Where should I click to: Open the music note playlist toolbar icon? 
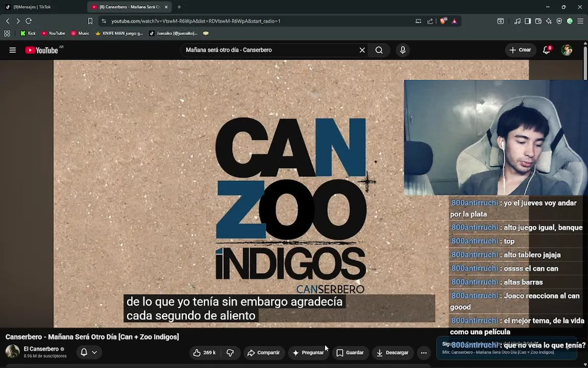pyautogui.click(x=517, y=21)
